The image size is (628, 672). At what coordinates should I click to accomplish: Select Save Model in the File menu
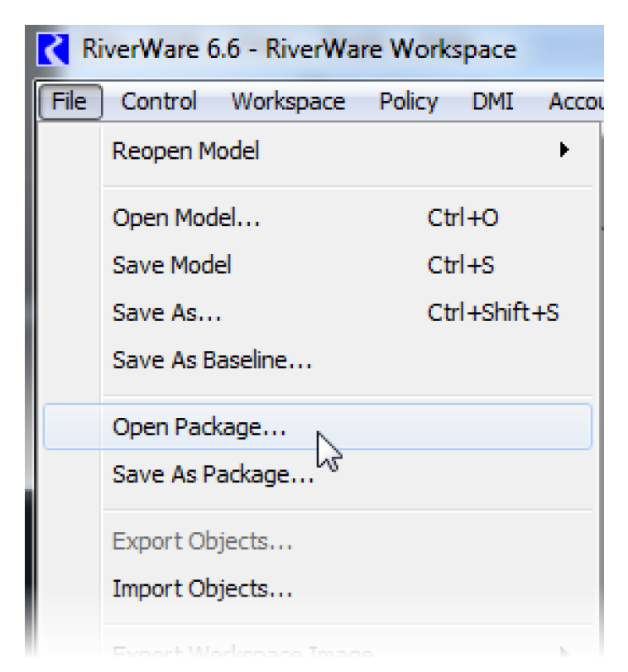pos(172,266)
